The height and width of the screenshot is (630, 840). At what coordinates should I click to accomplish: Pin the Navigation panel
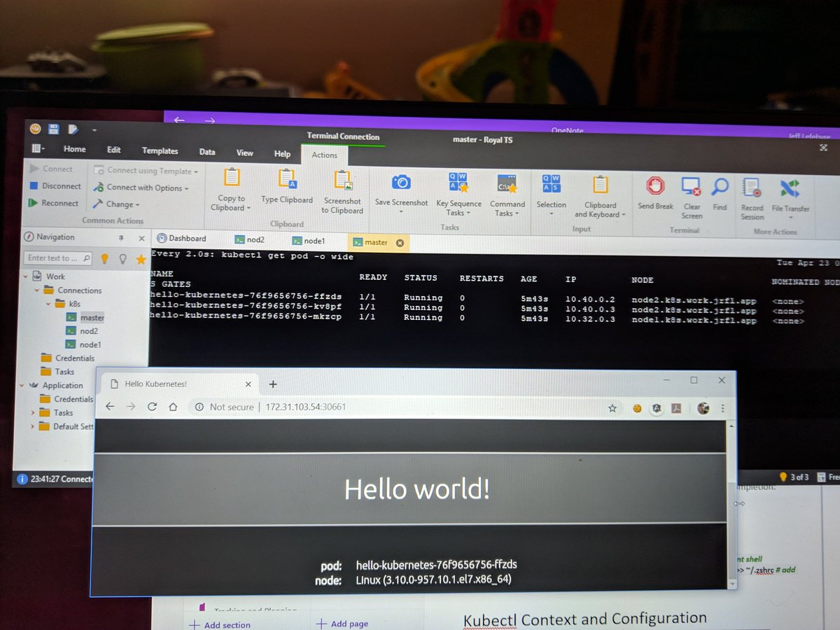point(121,238)
